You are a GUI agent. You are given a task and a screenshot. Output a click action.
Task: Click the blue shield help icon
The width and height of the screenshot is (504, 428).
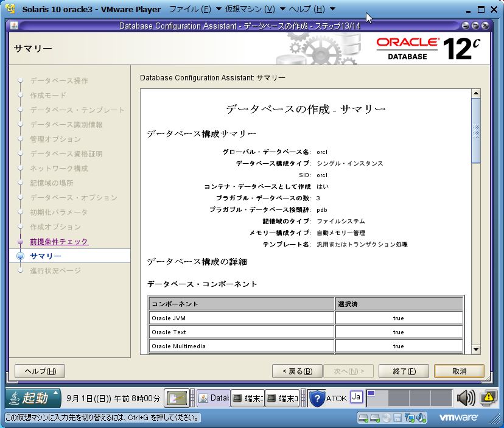point(317,398)
